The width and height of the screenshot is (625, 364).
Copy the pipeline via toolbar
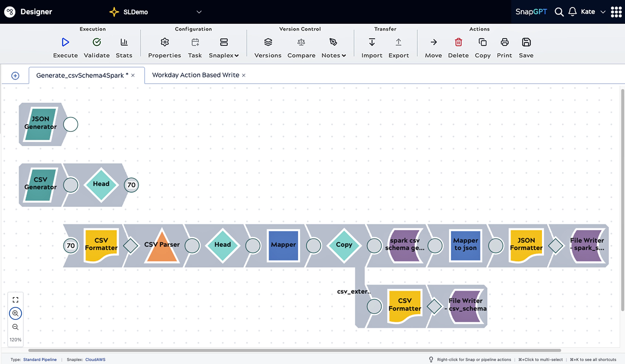tap(483, 42)
